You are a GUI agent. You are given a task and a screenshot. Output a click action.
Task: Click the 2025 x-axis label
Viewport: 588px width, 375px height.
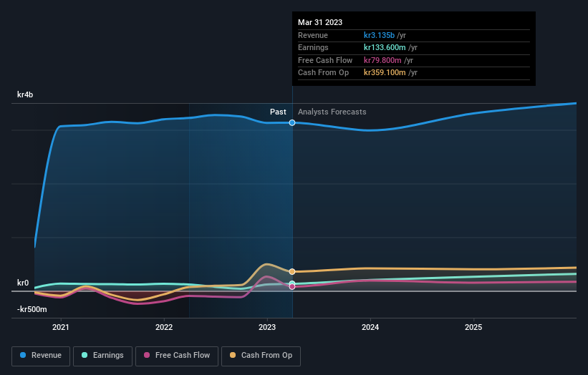[x=473, y=328]
